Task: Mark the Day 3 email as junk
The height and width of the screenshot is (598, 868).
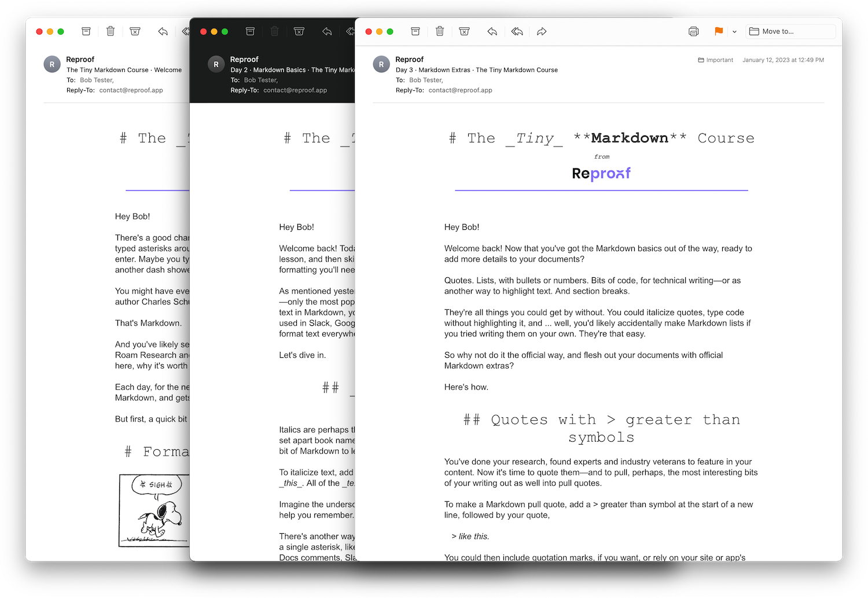Action: [x=464, y=31]
